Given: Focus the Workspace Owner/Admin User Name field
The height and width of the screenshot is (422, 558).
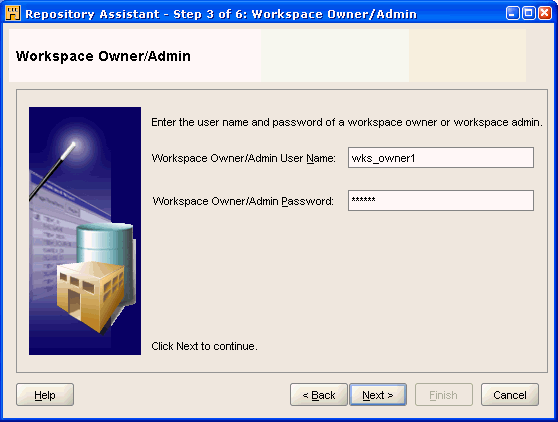Looking at the screenshot, I should coord(441,158).
